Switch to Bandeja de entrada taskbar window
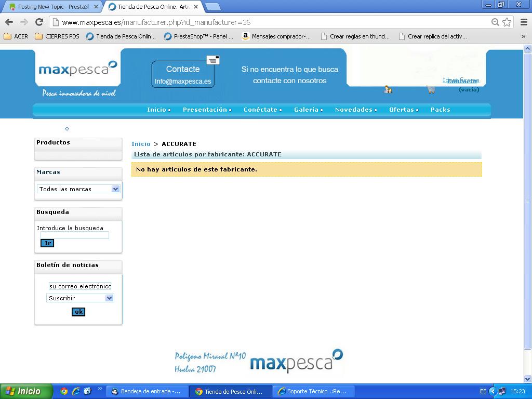This screenshot has width=532, height=399. 147,392
